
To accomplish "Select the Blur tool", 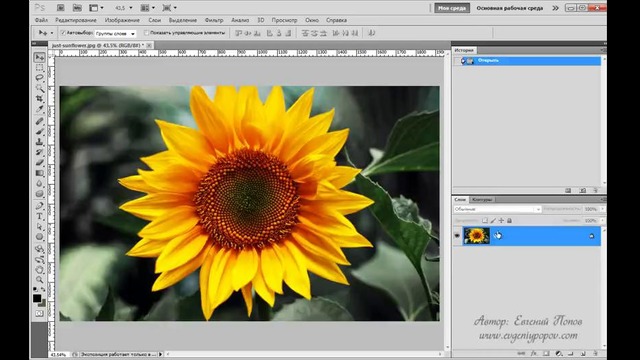I will point(40,183).
